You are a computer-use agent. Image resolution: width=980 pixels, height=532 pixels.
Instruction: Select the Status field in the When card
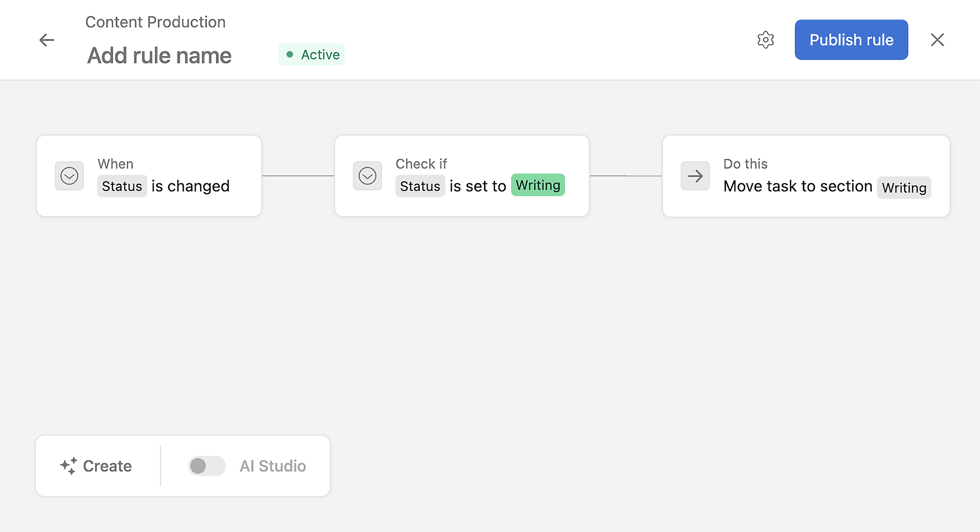(122, 186)
